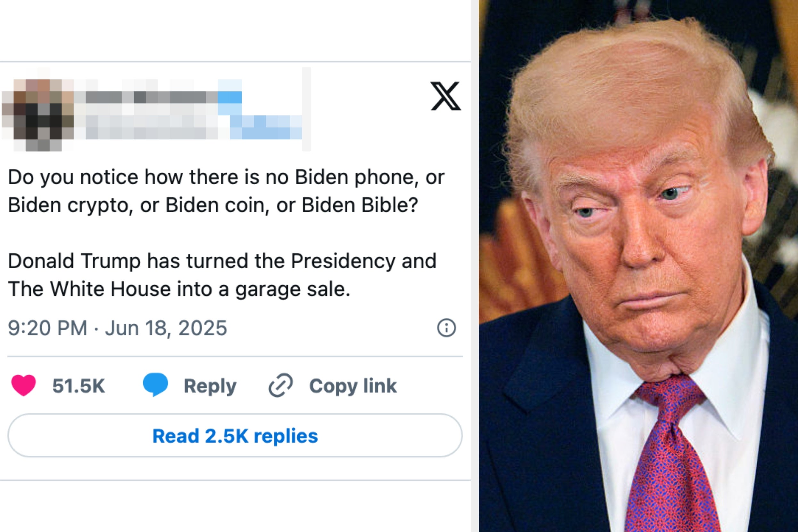Open the pixelated profile avatar

tap(37, 115)
